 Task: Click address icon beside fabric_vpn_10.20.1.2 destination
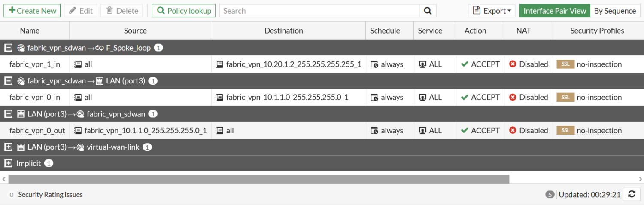tap(219, 64)
